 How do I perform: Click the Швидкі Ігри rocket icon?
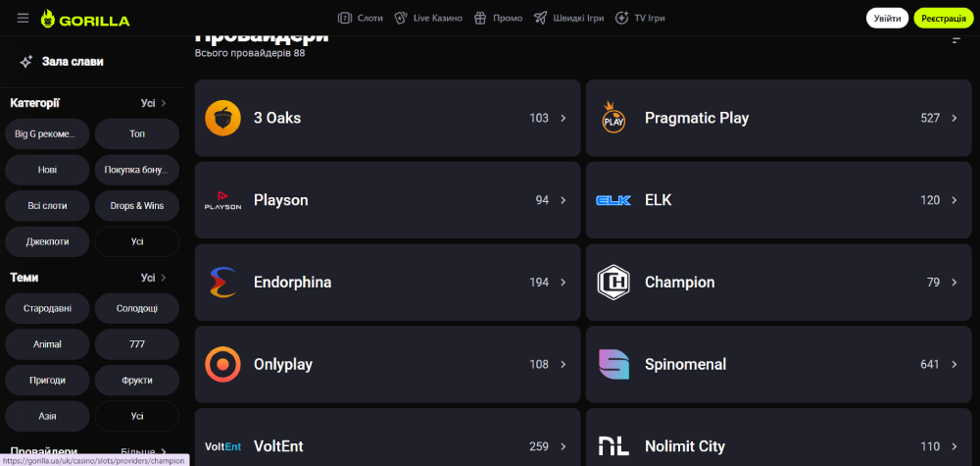[x=541, y=18]
